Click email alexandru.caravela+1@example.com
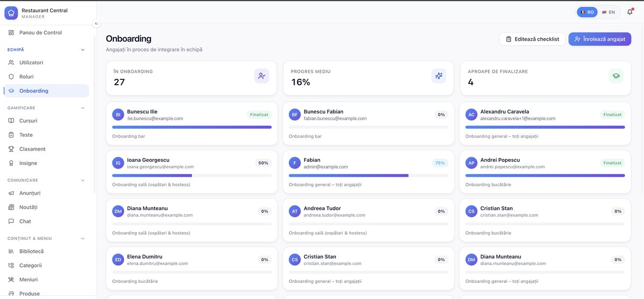The height and width of the screenshot is (299, 644). (518, 118)
